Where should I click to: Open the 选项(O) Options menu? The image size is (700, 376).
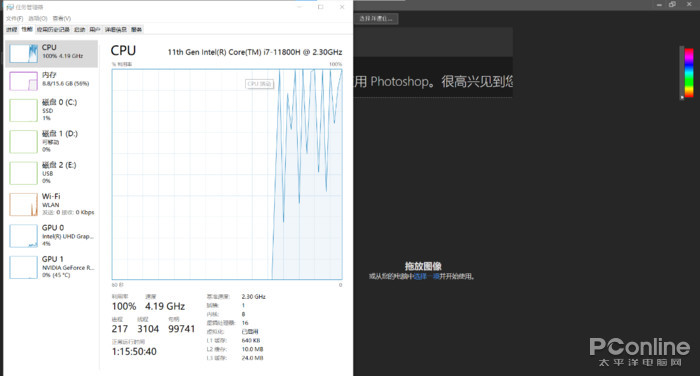point(38,18)
